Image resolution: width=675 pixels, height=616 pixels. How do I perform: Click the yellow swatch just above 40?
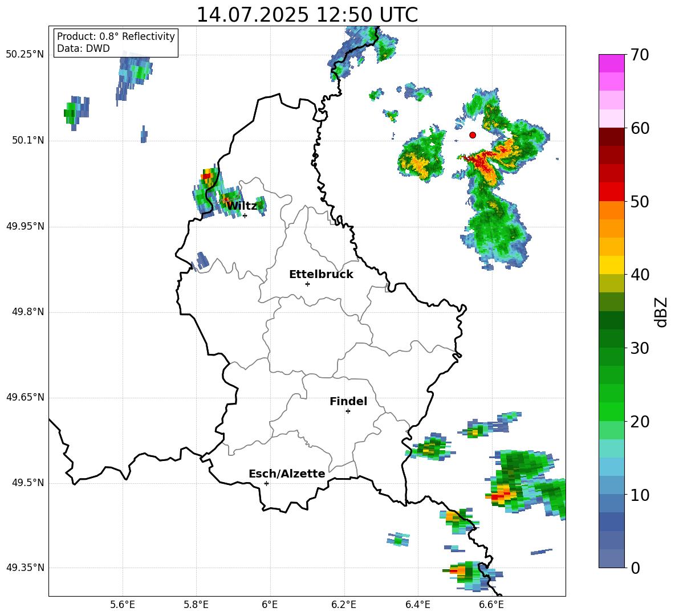611,266
